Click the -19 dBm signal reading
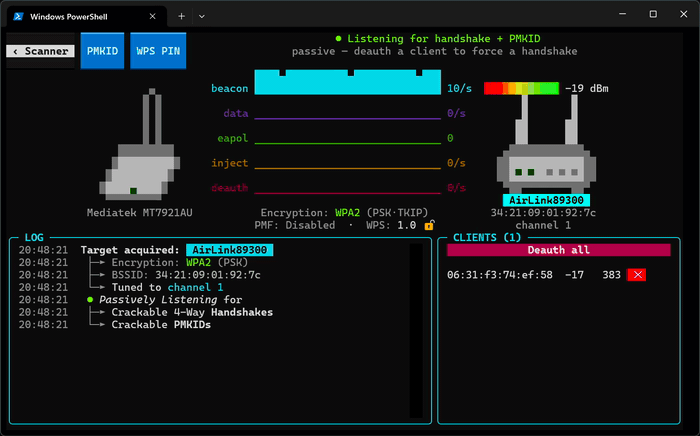 click(x=587, y=88)
